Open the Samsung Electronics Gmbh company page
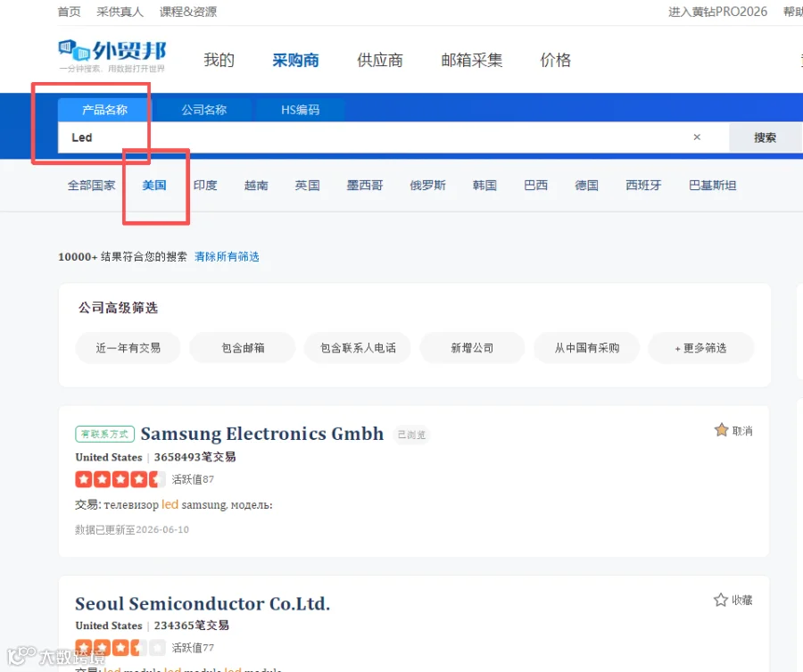The height and width of the screenshot is (672, 803). [261, 434]
